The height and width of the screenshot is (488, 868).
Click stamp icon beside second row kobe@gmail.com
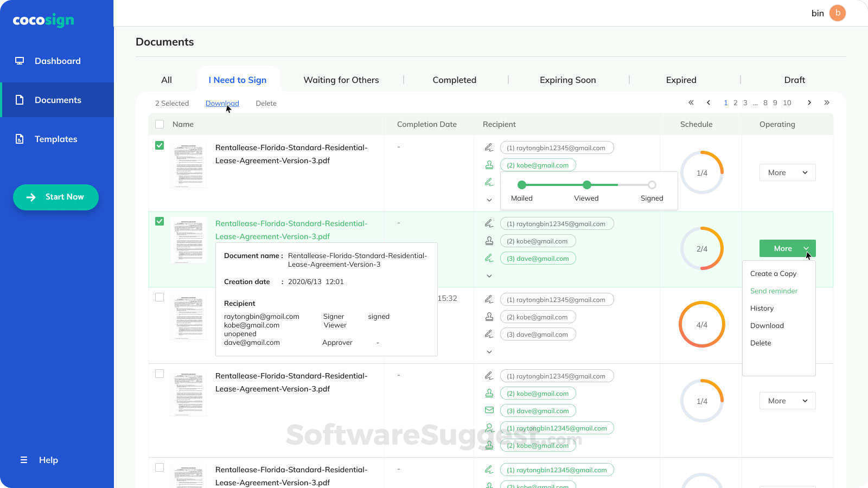489,241
